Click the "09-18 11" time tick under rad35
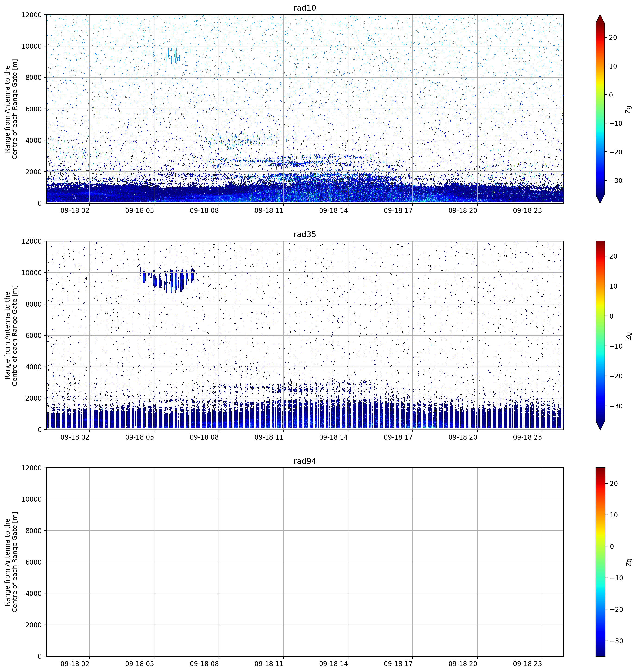This screenshot has width=637, height=672. [x=269, y=437]
